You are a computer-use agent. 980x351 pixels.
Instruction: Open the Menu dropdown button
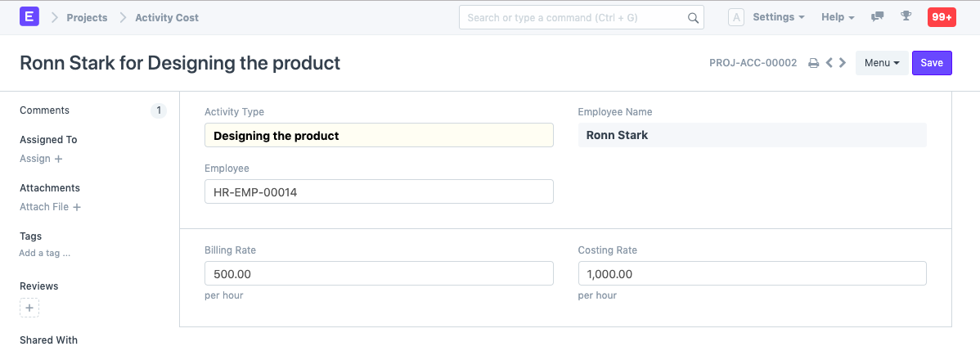[882, 63]
